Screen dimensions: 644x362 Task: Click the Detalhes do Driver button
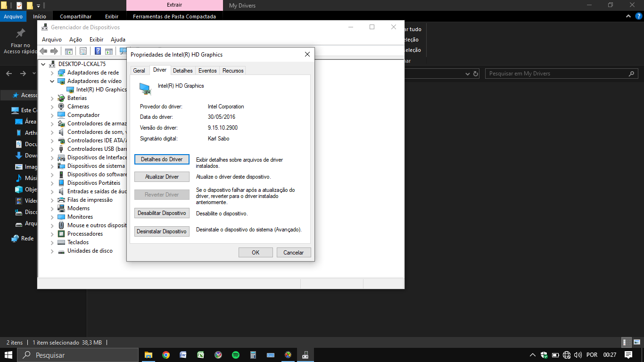click(x=162, y=159)
